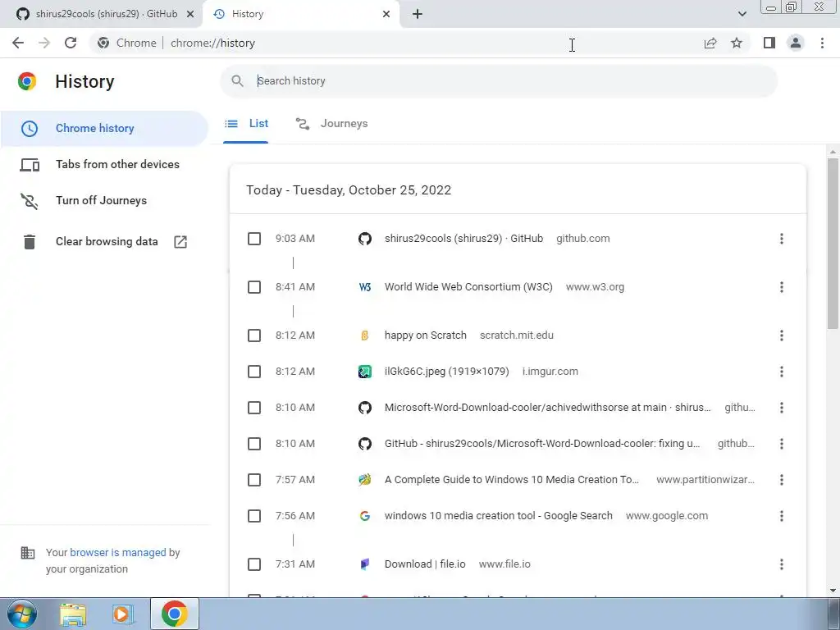Close the History tab

tap(386, 14)
